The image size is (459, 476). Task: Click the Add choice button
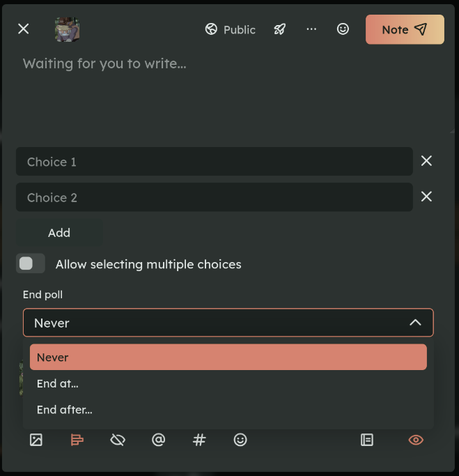59,233
